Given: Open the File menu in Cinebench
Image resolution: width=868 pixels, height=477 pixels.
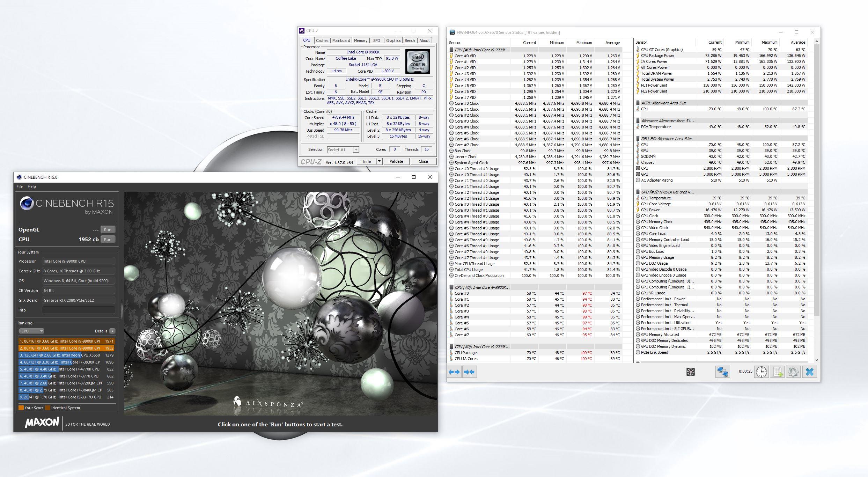Looking at the screenshot, I should (20, 186).
